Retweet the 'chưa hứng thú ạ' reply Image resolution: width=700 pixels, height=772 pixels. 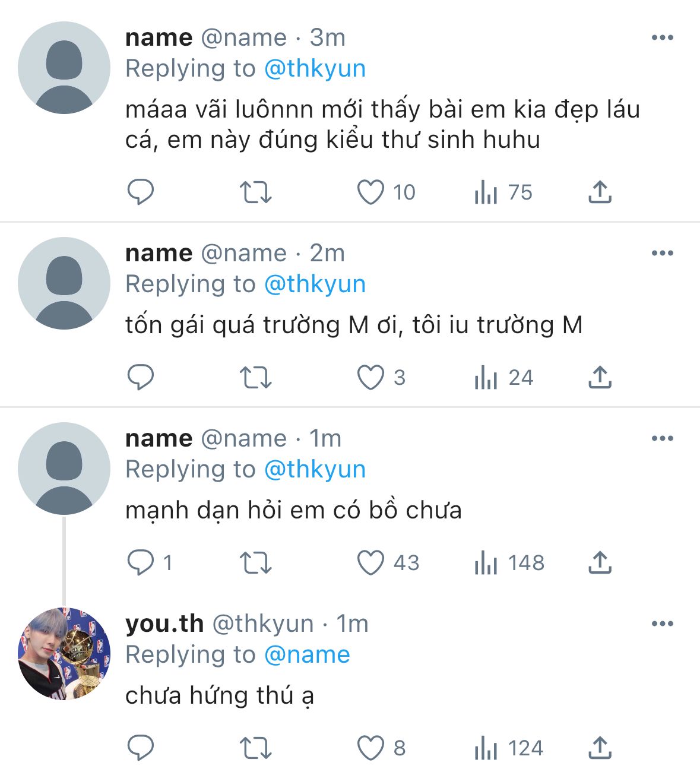point(255,748)
